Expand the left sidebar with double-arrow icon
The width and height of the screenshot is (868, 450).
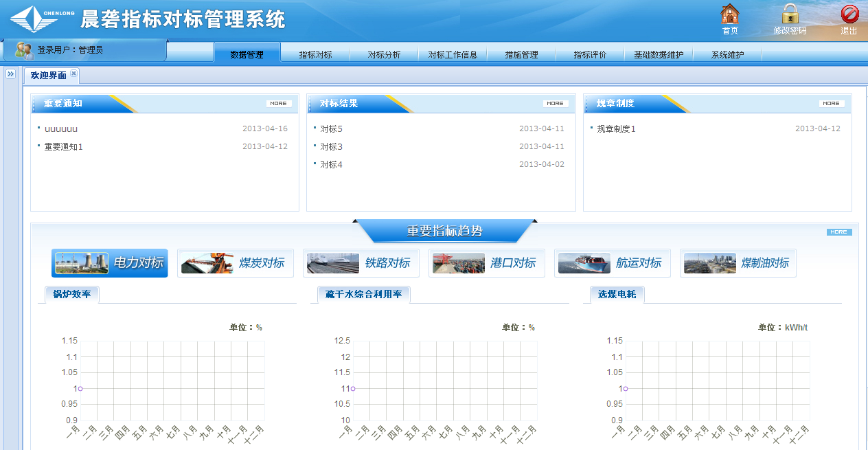pyautogui.click(x=10, y=74)
